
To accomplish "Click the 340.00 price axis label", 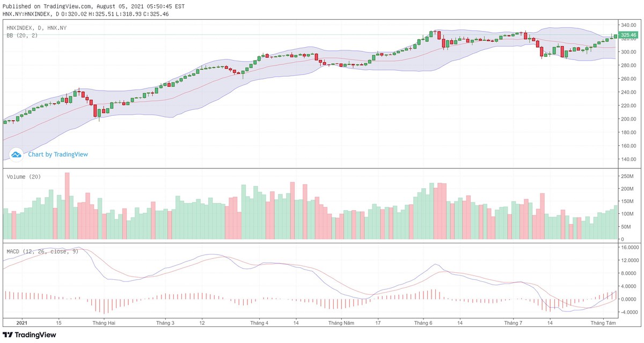I will 627,25.
